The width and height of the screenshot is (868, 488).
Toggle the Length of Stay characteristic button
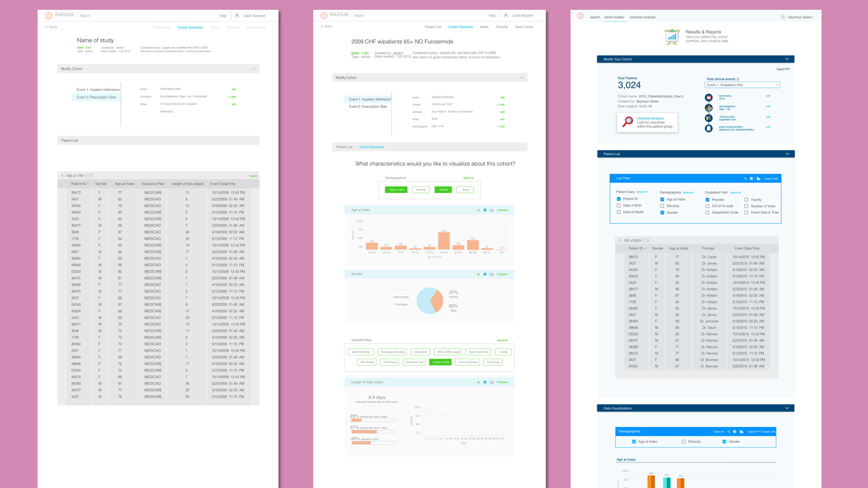point(441,362)
